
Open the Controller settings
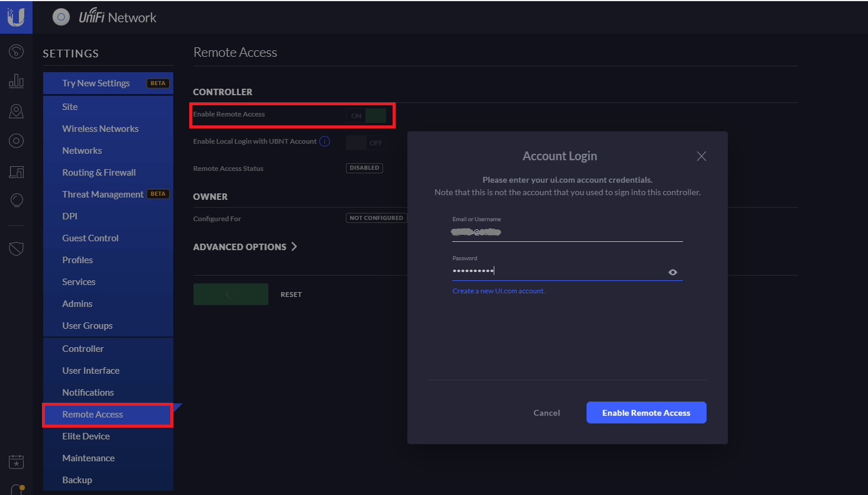108,348
